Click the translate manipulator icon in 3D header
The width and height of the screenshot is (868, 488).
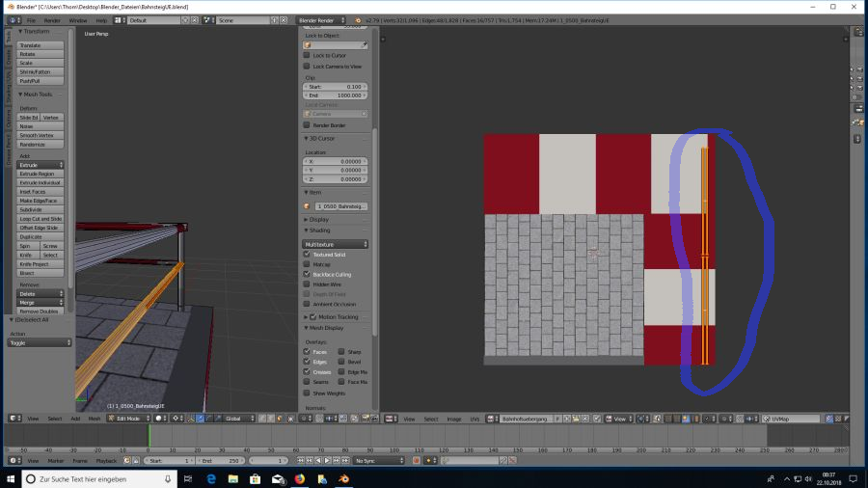coord(202,419)
